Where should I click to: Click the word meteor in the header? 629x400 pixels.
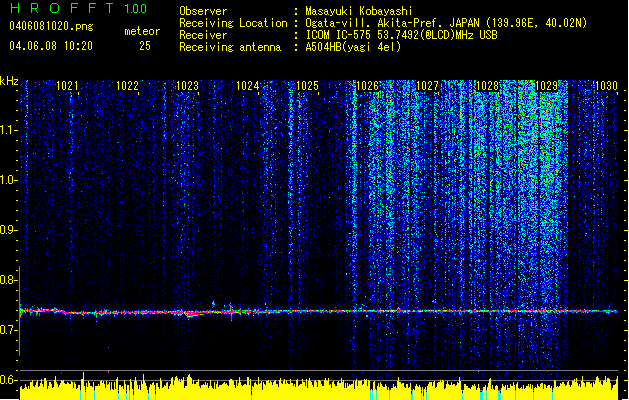[x=142, y=31]
